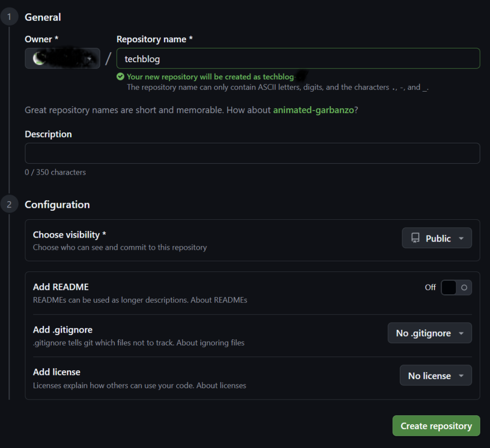Click the Off label beside README switch

[430, 287]
